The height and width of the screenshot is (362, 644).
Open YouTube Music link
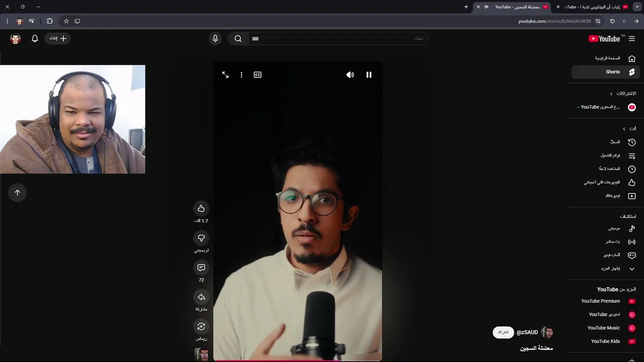605,328
